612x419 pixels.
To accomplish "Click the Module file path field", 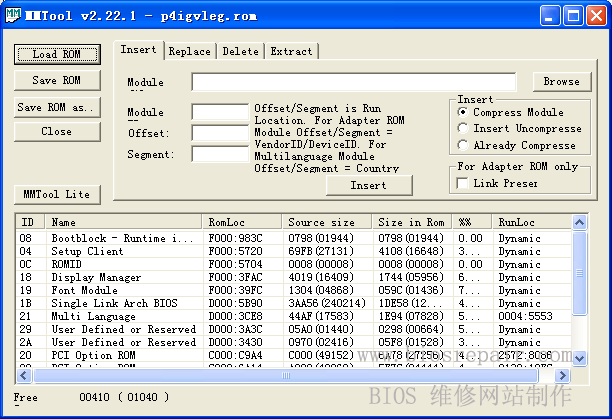I will pyautogui.click(x=354, y=82).
